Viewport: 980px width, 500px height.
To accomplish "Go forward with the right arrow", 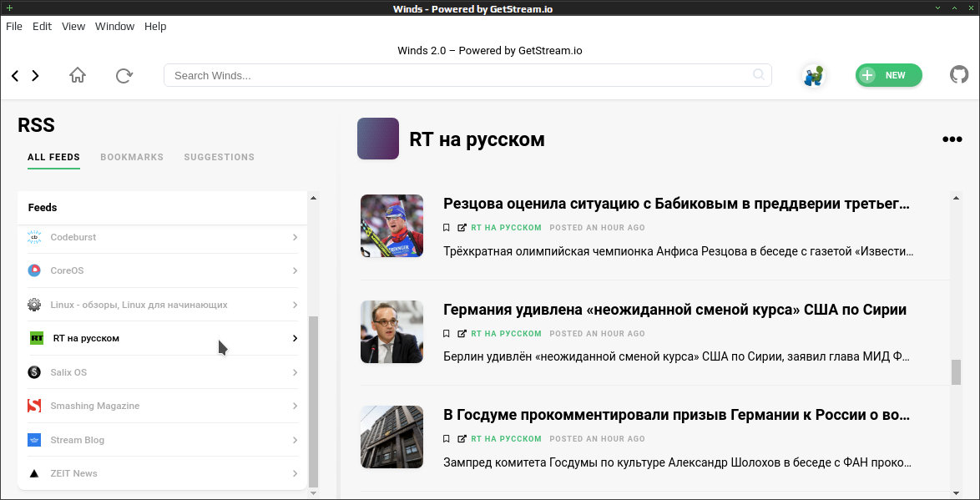I will [x=36, y=76].
